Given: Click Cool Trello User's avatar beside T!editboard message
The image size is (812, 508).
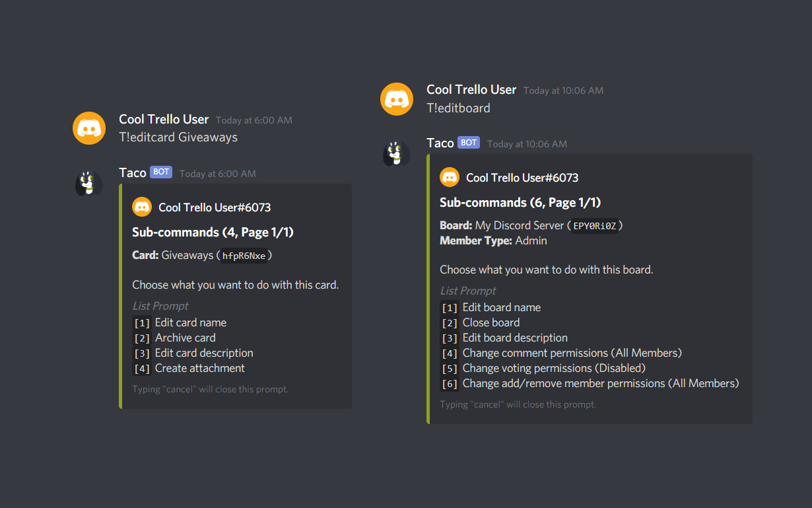Looking at the screenshot, I should [397, 98].
